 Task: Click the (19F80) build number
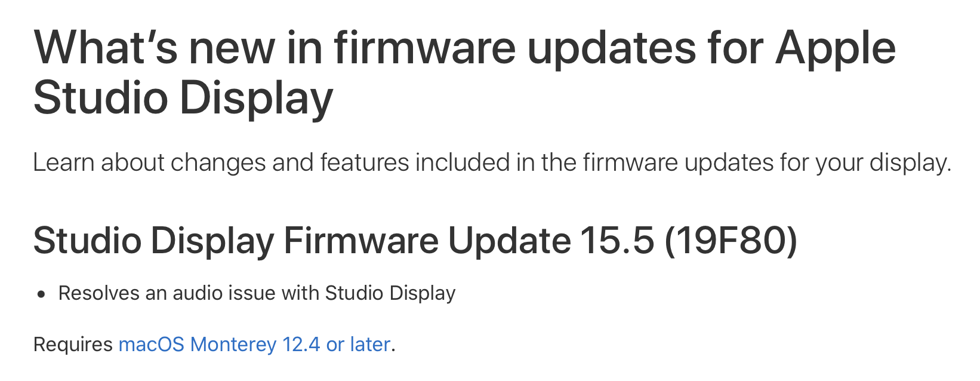click(x=731, y=241)
